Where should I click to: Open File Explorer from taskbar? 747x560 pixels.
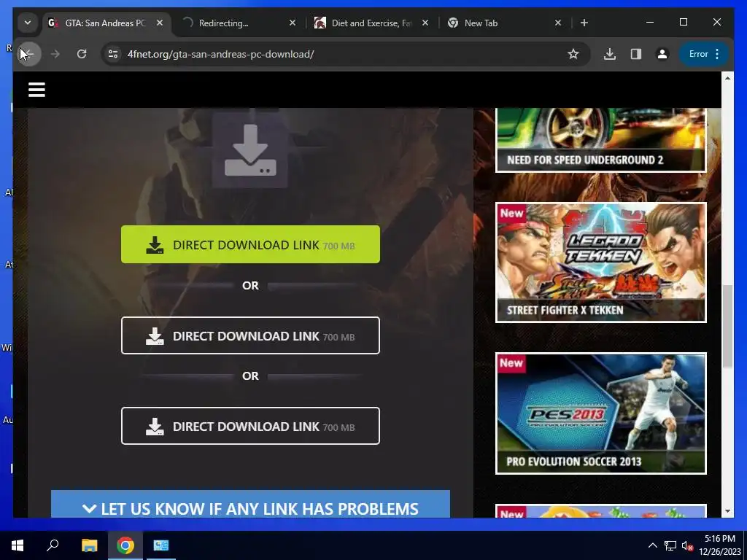point(89,545)
